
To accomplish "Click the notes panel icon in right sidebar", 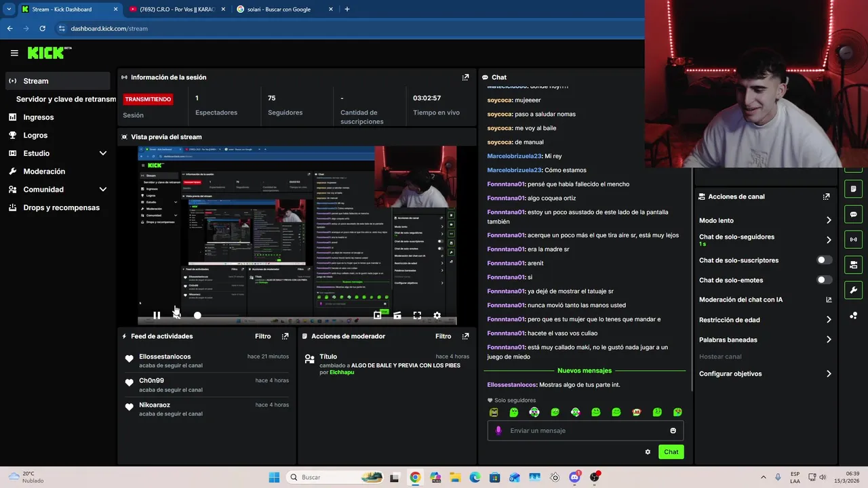I will (853, 188).
